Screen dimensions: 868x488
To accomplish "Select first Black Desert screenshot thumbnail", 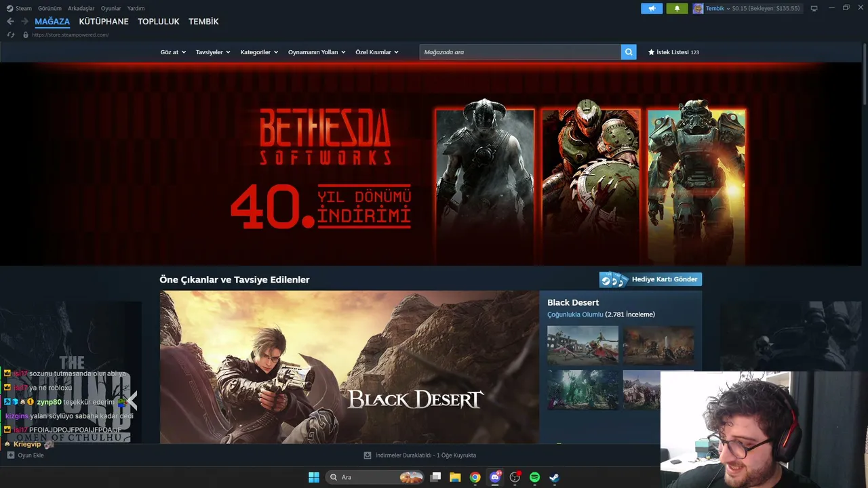I will [x=583, y=344].
